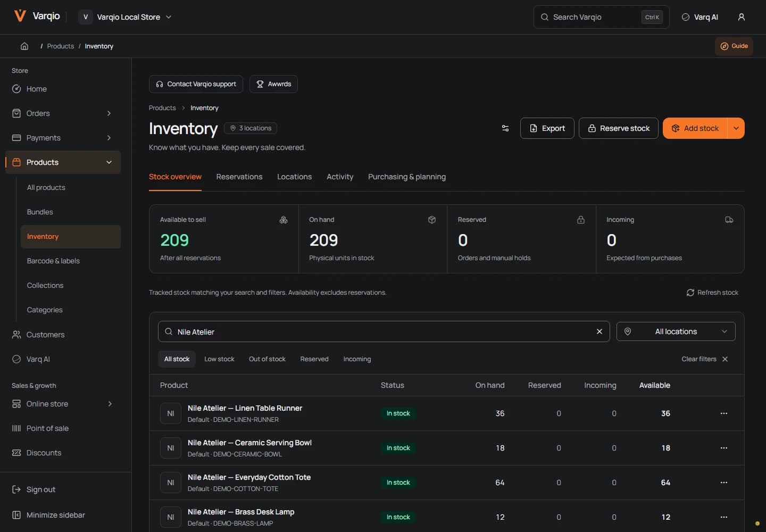766x532 pixels.
Task: Open the Add stock dropdown arrow
Action: click(x=736, y=128)
